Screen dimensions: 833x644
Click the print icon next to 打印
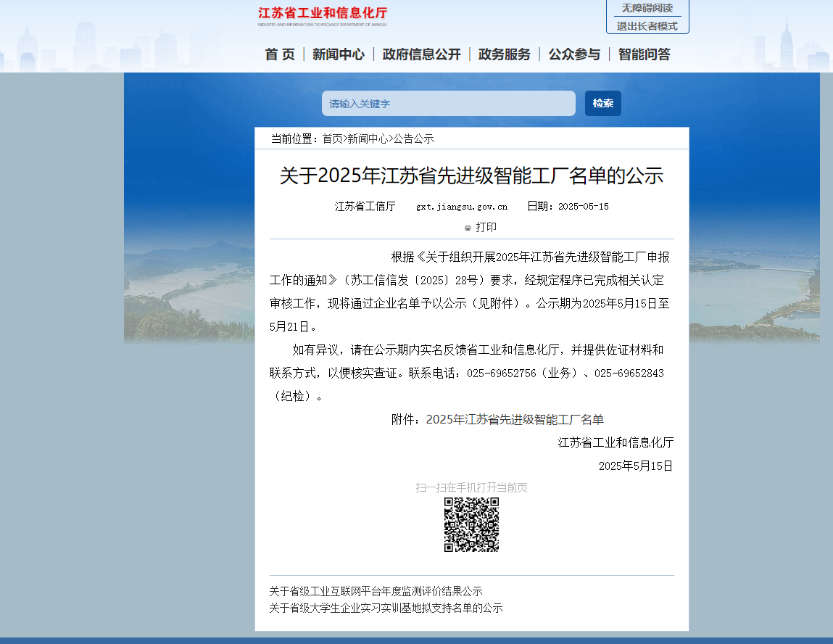tap(468, 228)
